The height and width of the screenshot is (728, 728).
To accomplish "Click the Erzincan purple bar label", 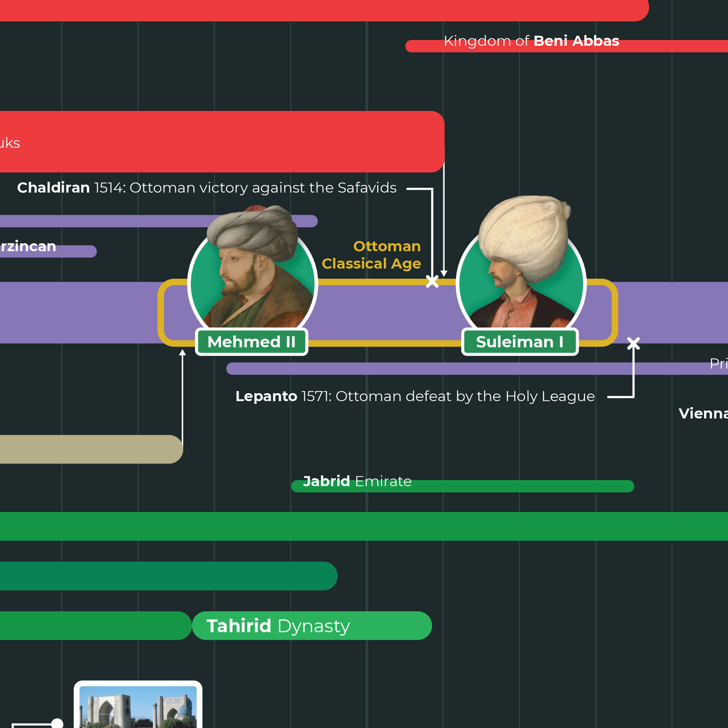I will click(27, 247).
